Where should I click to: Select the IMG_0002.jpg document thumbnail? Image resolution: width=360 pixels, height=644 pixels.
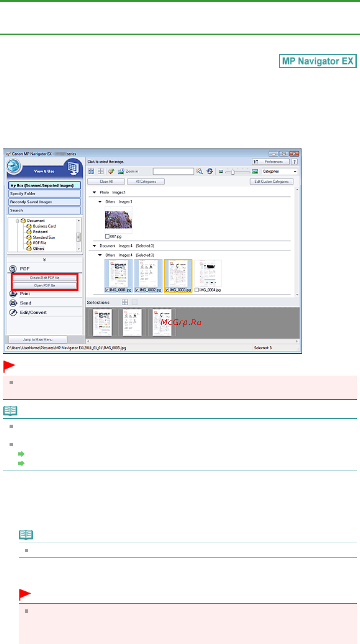point(148,273)
